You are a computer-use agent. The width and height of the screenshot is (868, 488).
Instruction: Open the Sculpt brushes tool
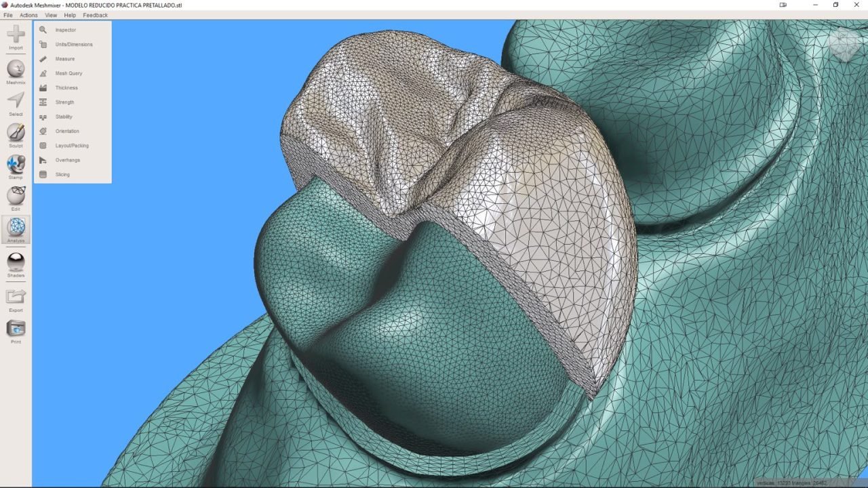(x=16, y=135)
